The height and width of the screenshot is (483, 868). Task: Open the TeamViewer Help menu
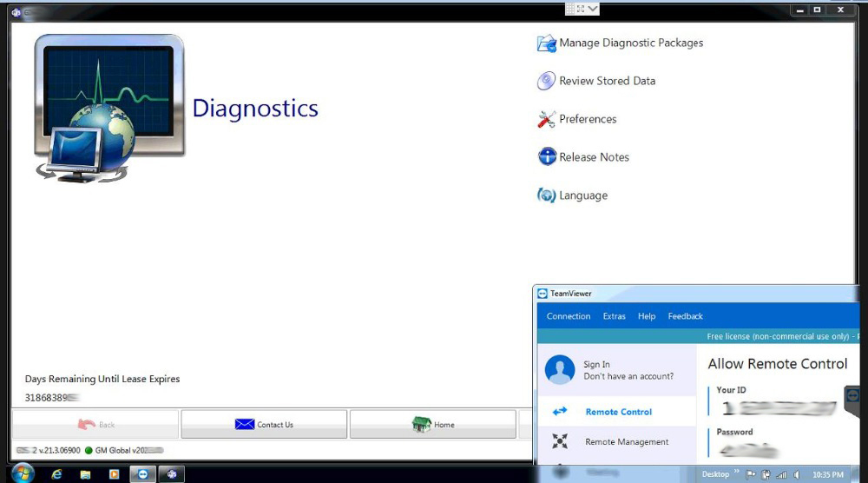coord(647,316)
